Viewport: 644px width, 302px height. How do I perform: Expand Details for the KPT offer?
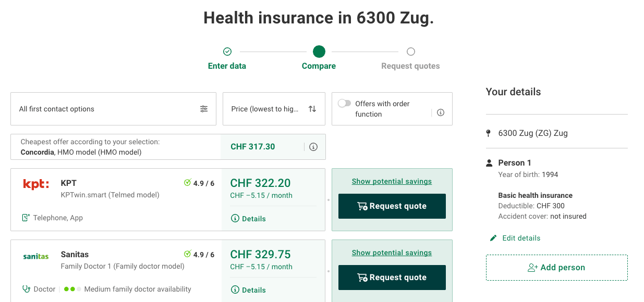tap(248, 219)
